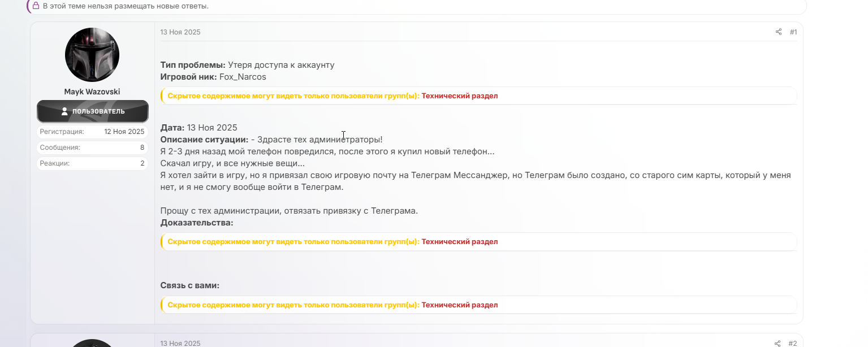Image resolution: width=868 pixels, height=347 pixels.
Task: Click the Реакции count in user stats
Action: pyautogui.click(x=142, y=163)
